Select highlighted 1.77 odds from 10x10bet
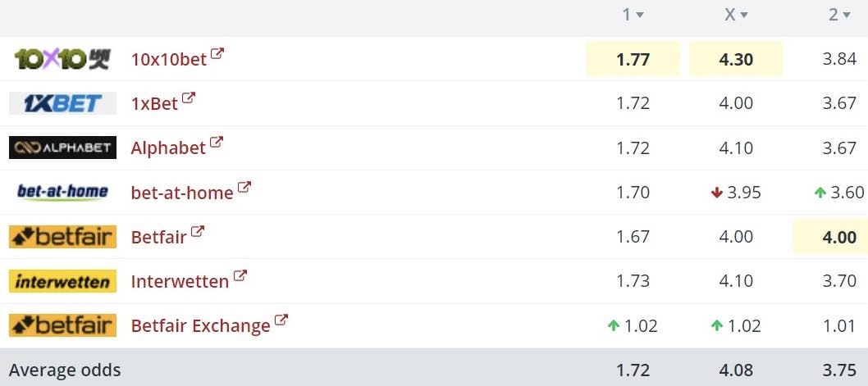This screenshot has height=386, width=868. tap(633, 59)
